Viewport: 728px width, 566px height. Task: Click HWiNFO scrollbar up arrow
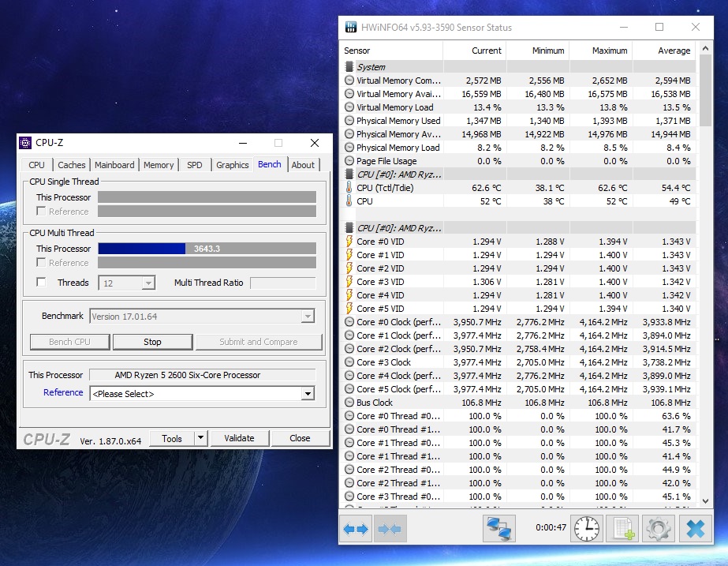(x=705, y=48)
